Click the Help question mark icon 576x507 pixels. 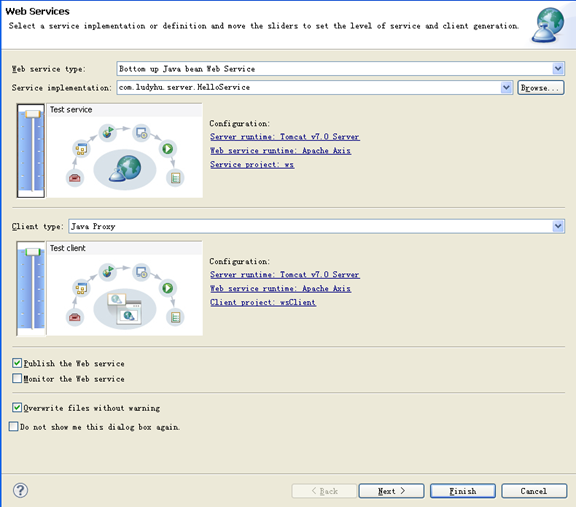pyautogui.click(x=20, y=490)
